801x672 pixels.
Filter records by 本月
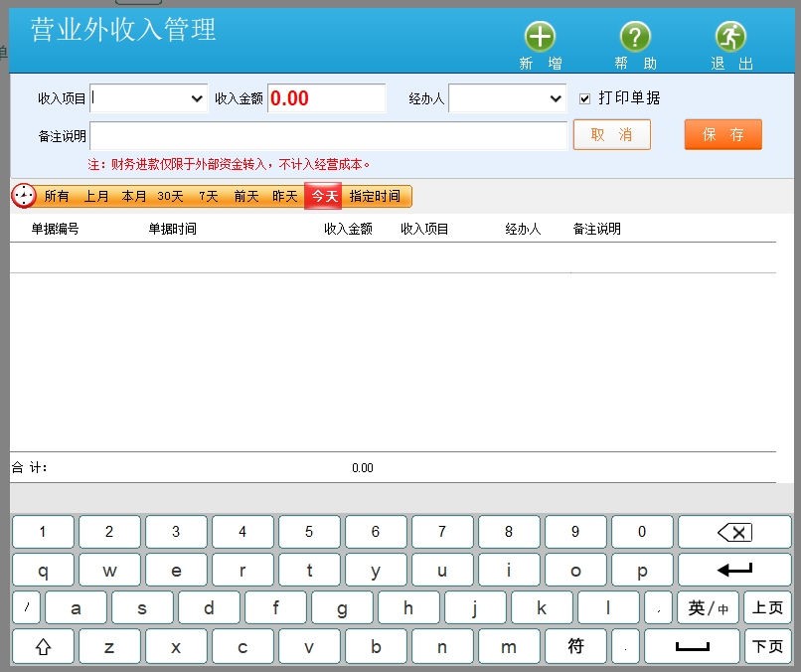[134, 197]
